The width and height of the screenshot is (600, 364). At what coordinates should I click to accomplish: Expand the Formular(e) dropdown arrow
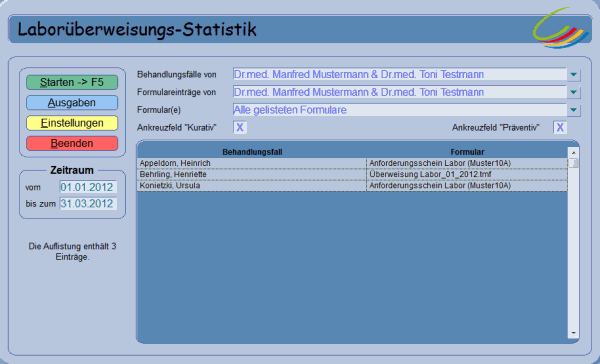tap(573, 110)
